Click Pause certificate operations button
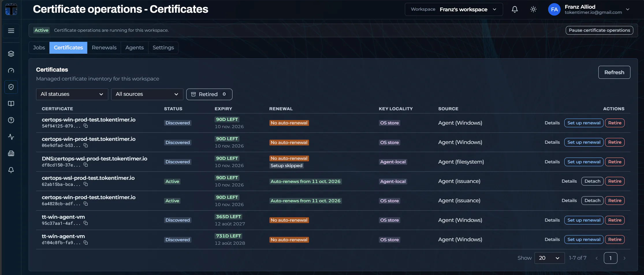Viewport: 644px width, 275px height. 599,30
